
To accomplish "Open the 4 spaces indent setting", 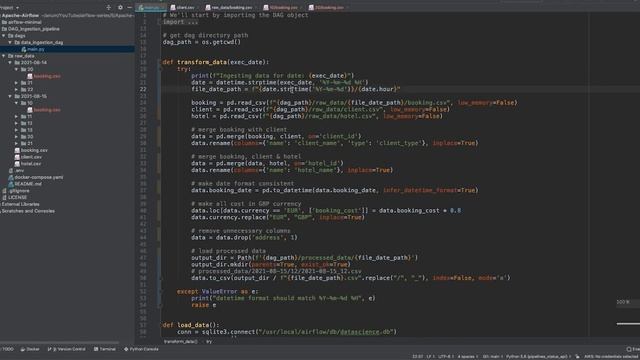I will click(x=467, y=357).
